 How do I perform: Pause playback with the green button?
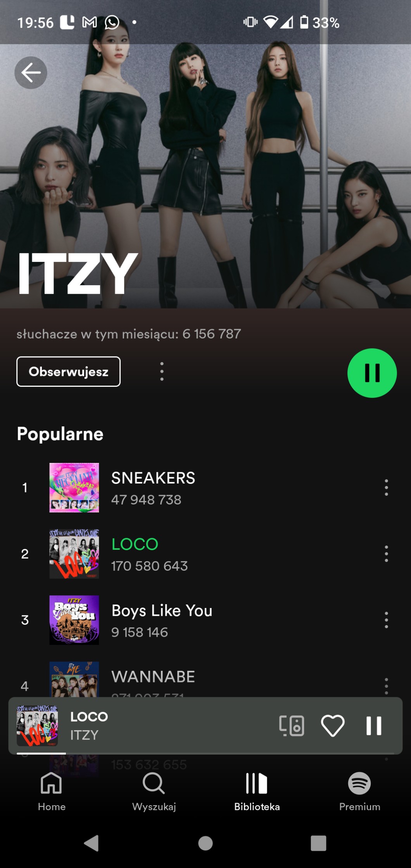point(372,373)
